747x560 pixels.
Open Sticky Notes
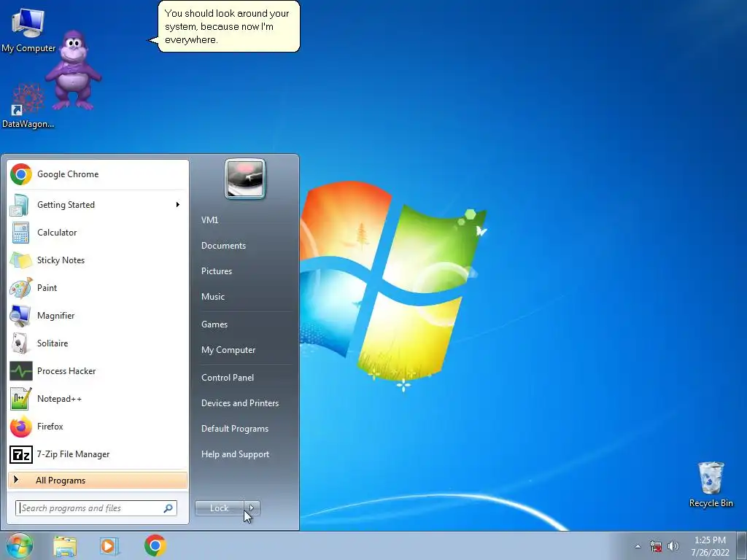tap(98, 260)
